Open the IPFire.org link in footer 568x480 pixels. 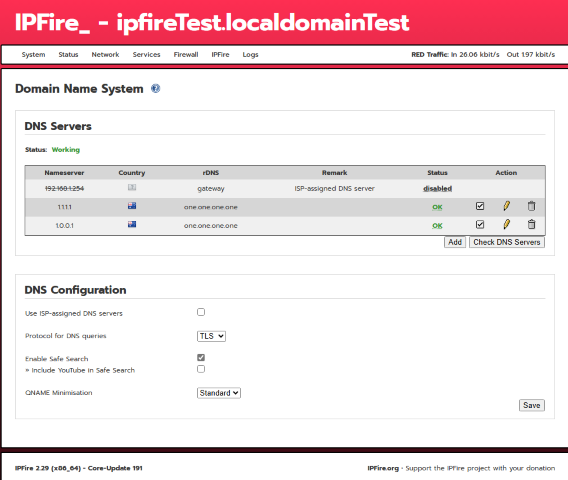point(383,468)
